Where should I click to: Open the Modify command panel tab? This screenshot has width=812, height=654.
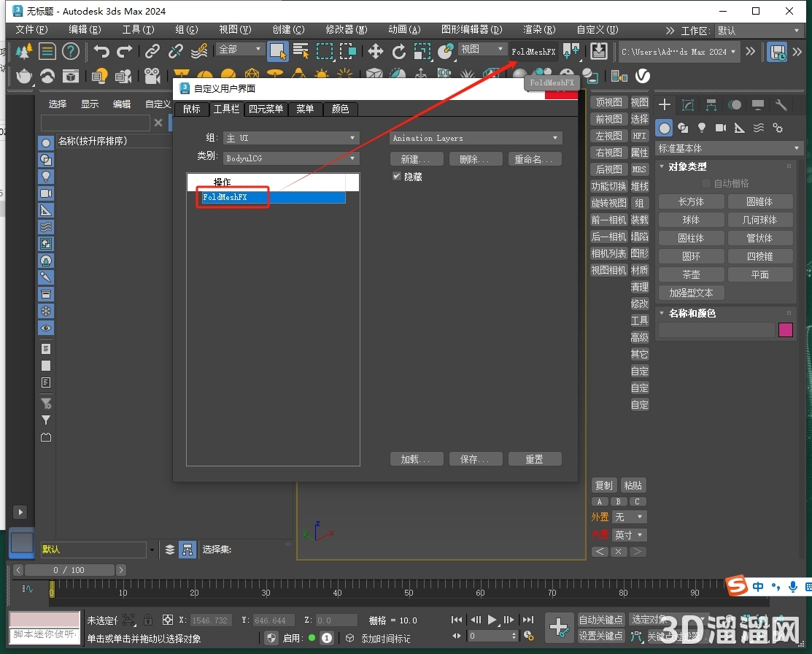coord(688,105)
